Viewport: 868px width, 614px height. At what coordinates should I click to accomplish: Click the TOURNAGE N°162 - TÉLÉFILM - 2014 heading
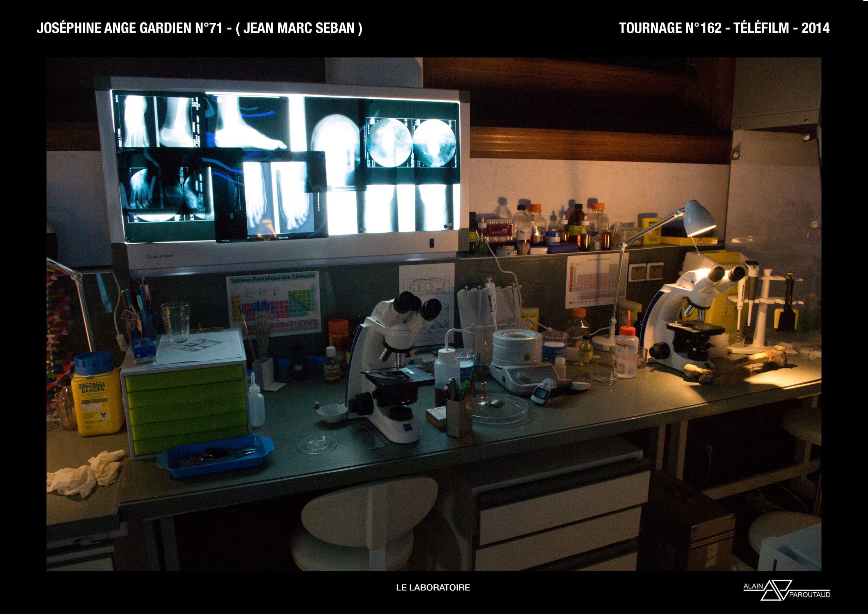point(724,28)
